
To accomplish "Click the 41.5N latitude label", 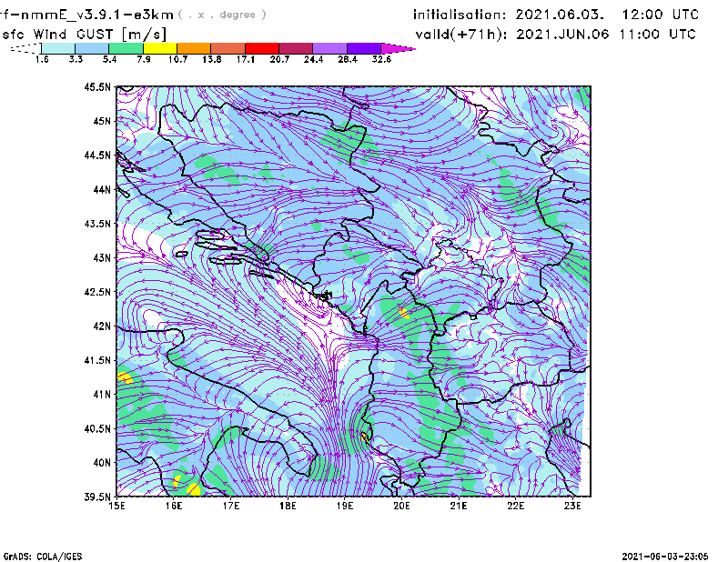I will point(98,360).
